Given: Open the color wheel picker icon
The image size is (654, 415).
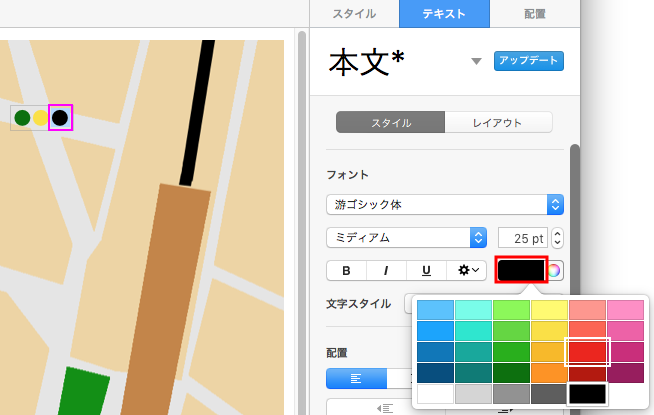Looking at the screenshot, I should tap(555, 270).
